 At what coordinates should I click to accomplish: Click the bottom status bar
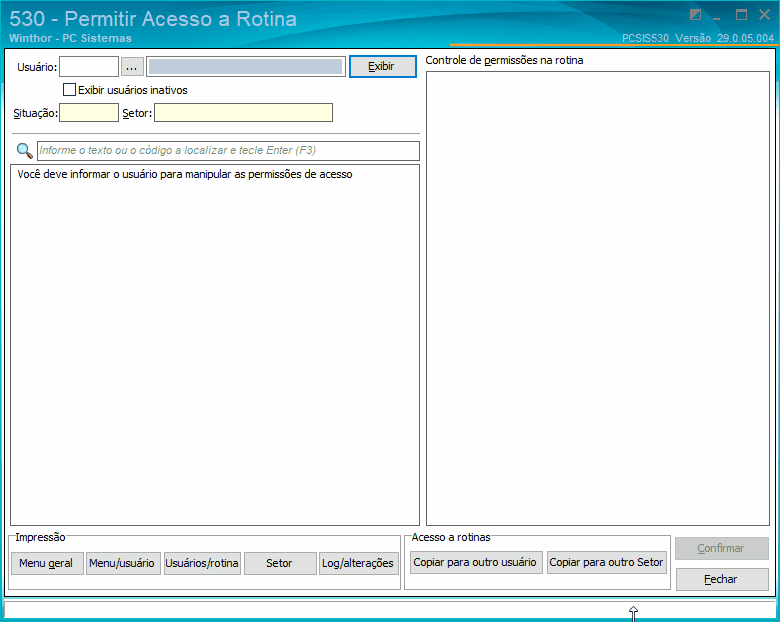click(x=390, y=609)
